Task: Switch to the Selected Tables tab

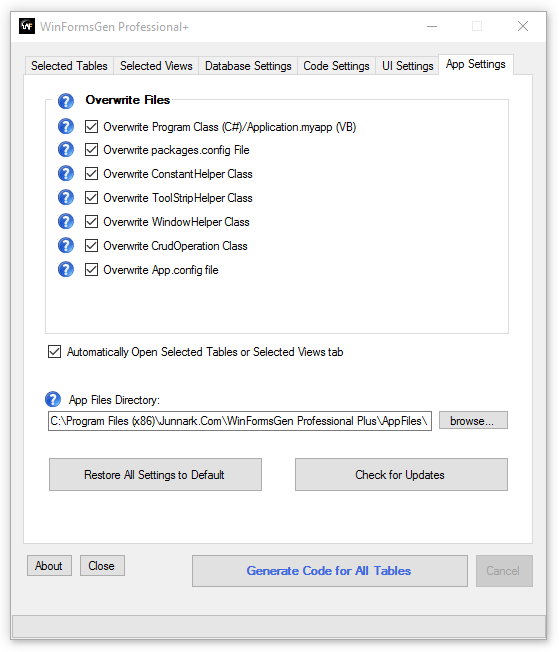Action: click(x=69, y=66)
